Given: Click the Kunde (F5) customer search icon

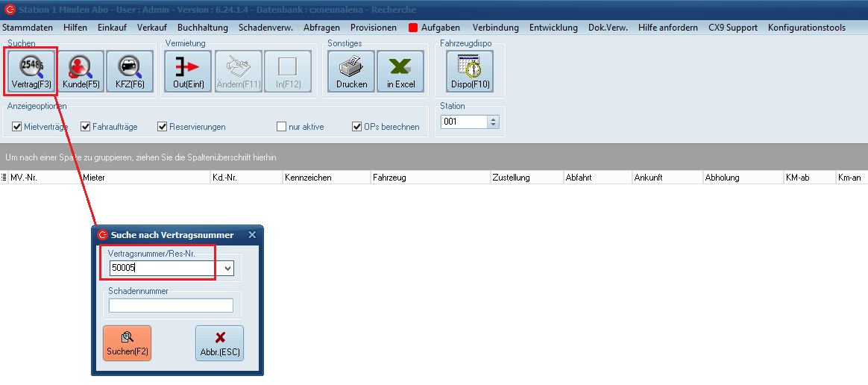Looking at the screenshot, I should tap(81, 72).
